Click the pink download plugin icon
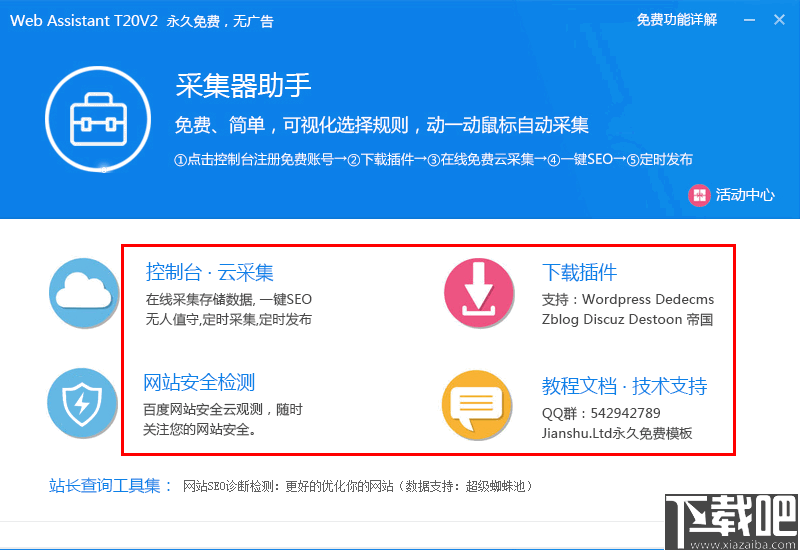Viewport: 800px width, 550px height. click(479, 292)
